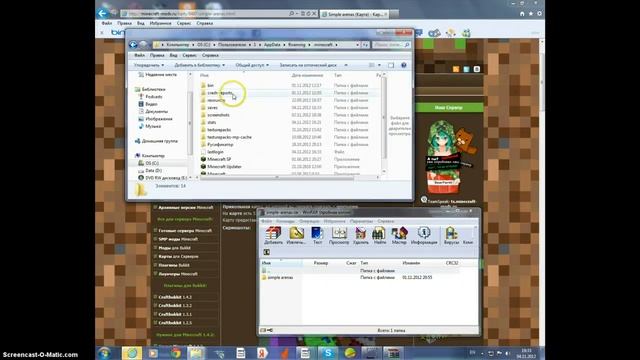Toggle Explorer preview pane button

pos(391,65)
